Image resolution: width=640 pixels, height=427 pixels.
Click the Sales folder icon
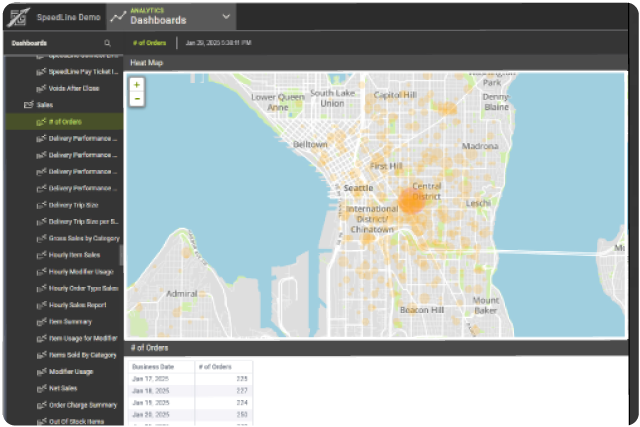(29, 105)
